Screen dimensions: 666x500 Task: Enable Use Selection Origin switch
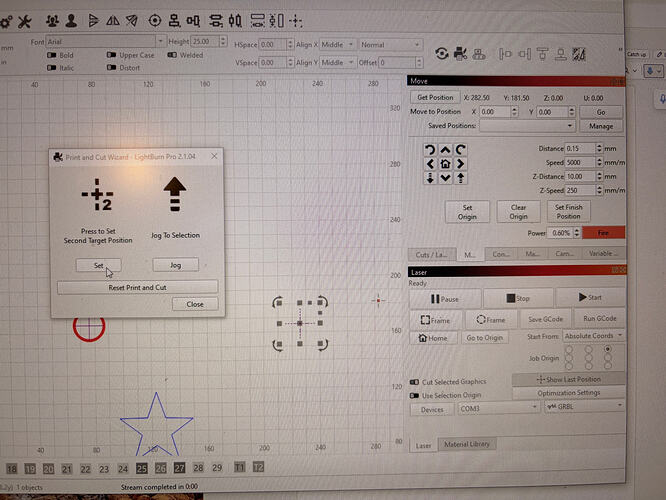click(x=414, y=395)
